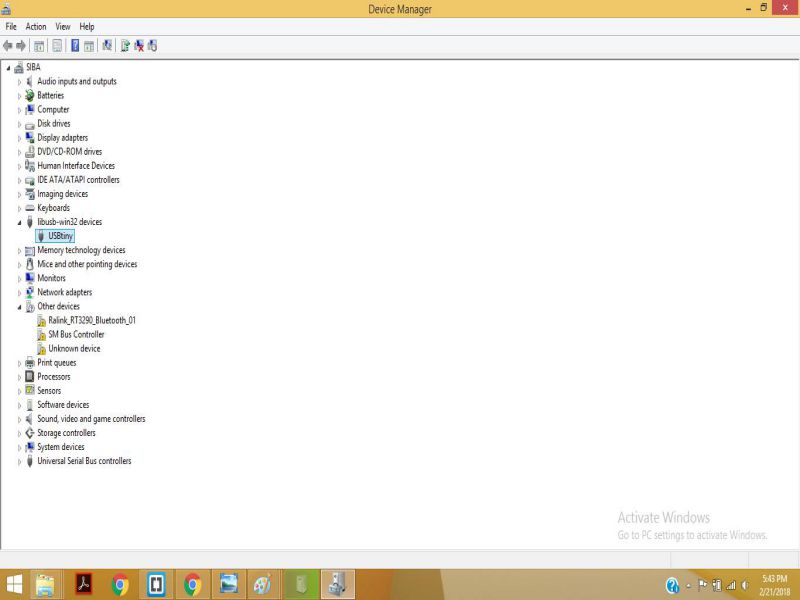The height and width of the screenshot is (600, 800).
Task: Collapse the Other devices node
Action: pos(19,307)
